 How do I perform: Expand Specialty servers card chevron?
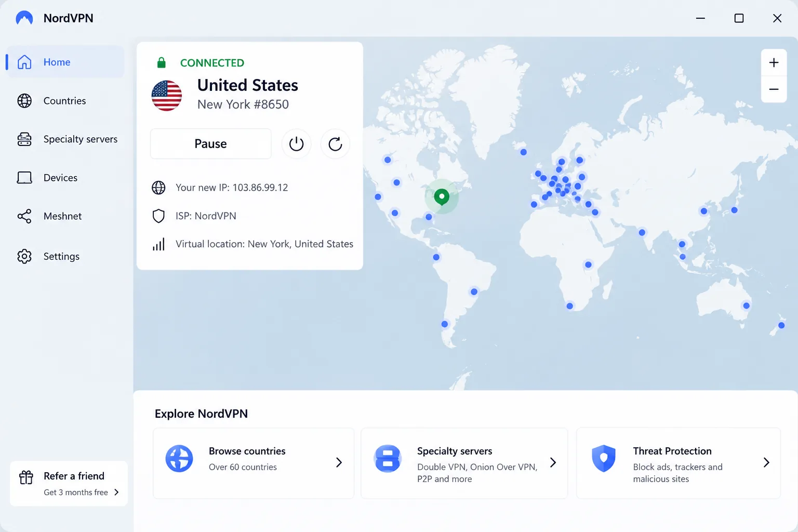[553, 462]
